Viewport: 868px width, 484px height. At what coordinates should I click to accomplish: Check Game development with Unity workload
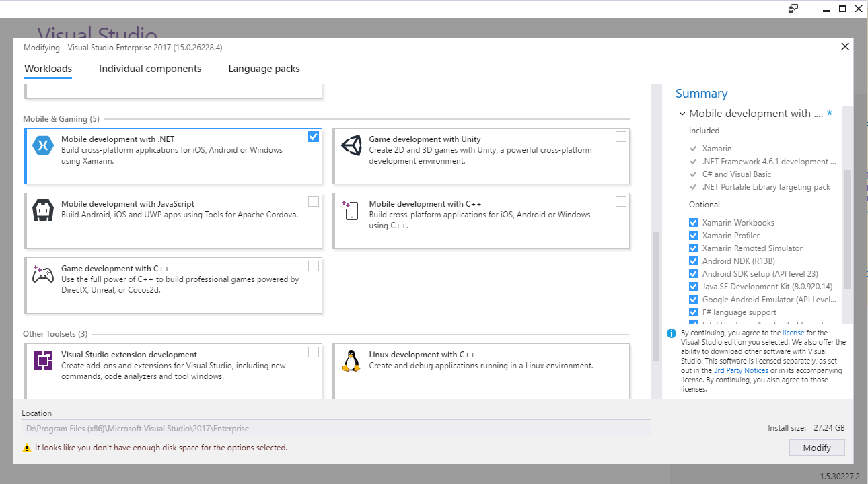pos(621,137)
